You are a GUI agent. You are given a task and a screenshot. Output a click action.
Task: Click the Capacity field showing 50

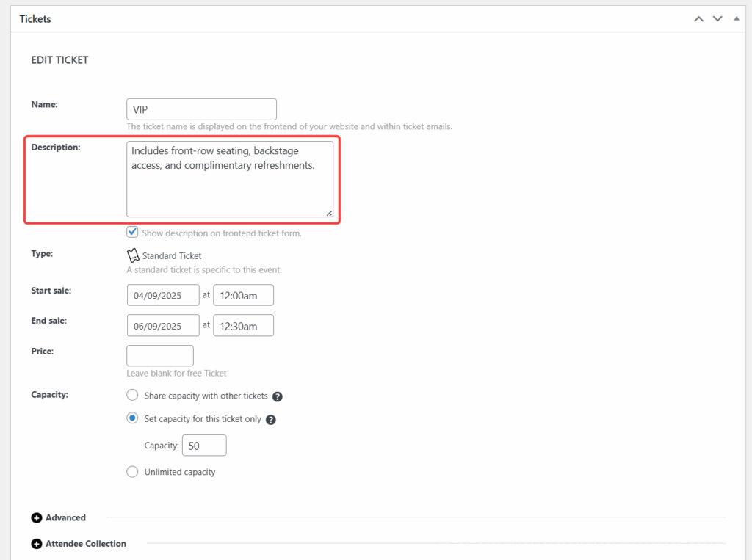point(204,445)
